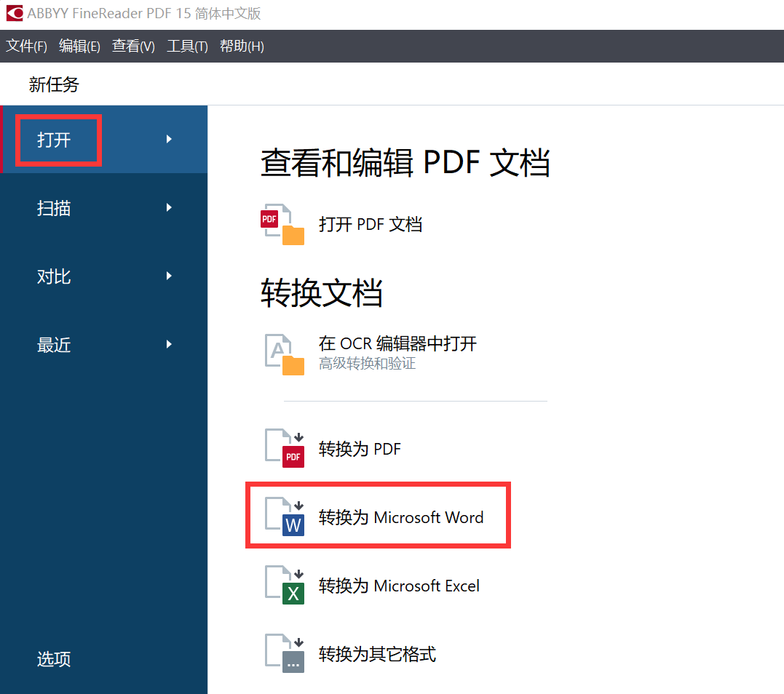The image size is (784, 694).
Task: Click the window title ABBYY FineReader PDF 15
Action: tap(144, 13)
